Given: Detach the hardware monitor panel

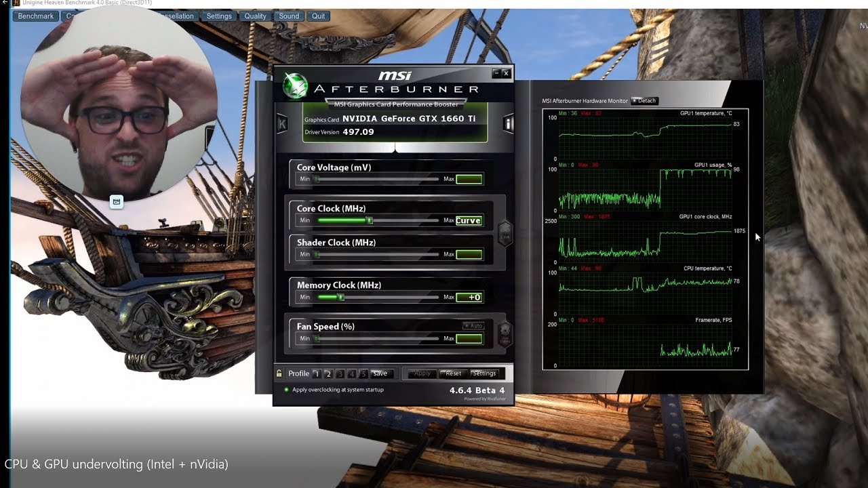Looking at the screenshot, I should pos(644,100).
